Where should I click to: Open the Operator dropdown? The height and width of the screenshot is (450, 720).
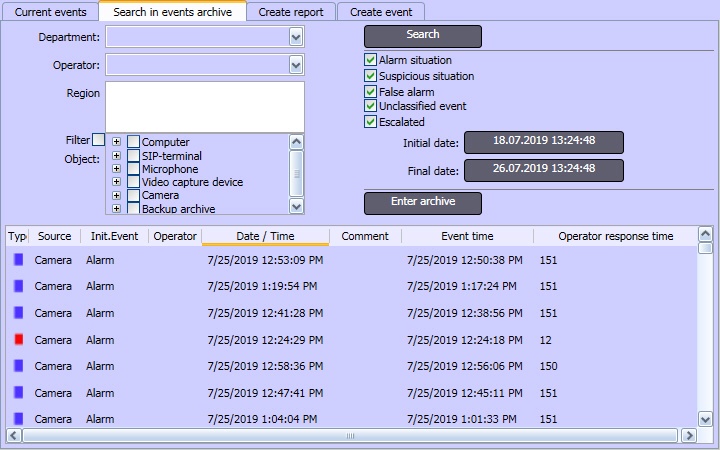(296, 65)
